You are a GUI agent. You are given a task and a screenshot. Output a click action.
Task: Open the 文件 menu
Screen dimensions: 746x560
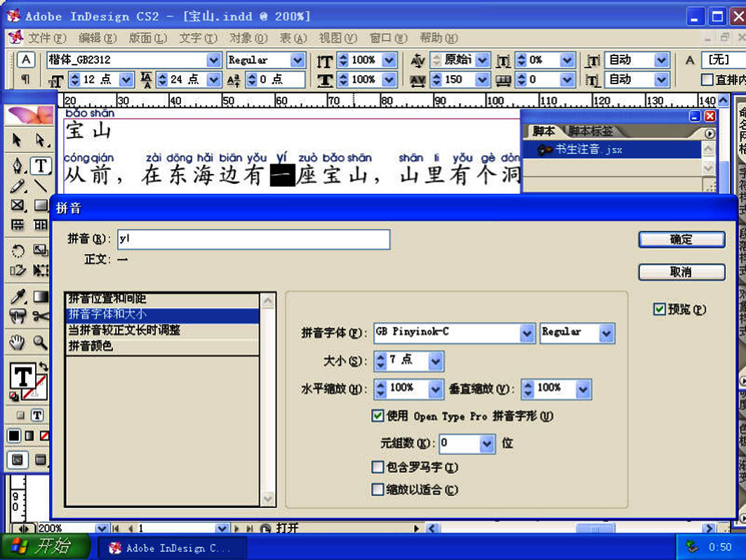(x=46, y=38)
